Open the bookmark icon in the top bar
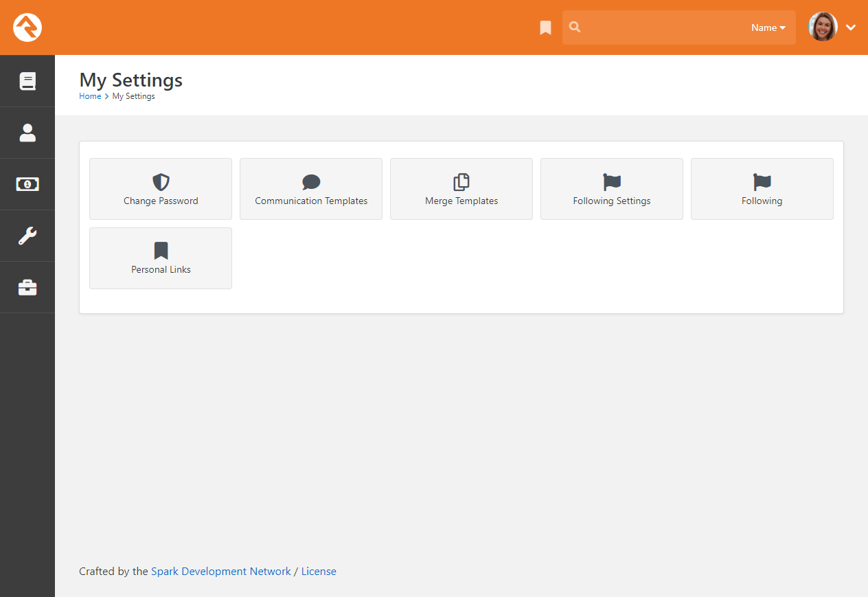This screenshot has width=868, height=597. (545, 27)
